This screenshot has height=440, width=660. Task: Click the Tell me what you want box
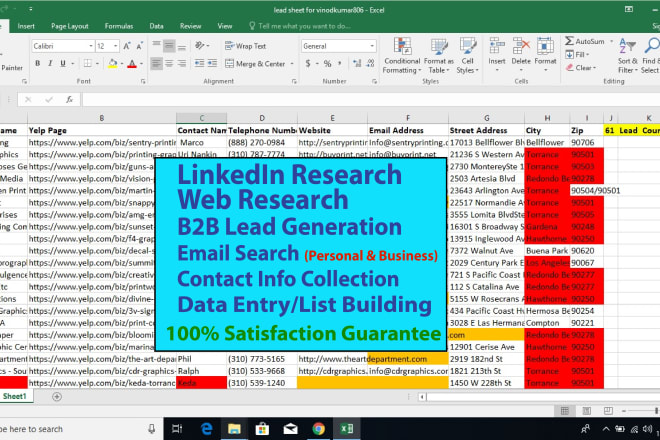coord(300,26)
